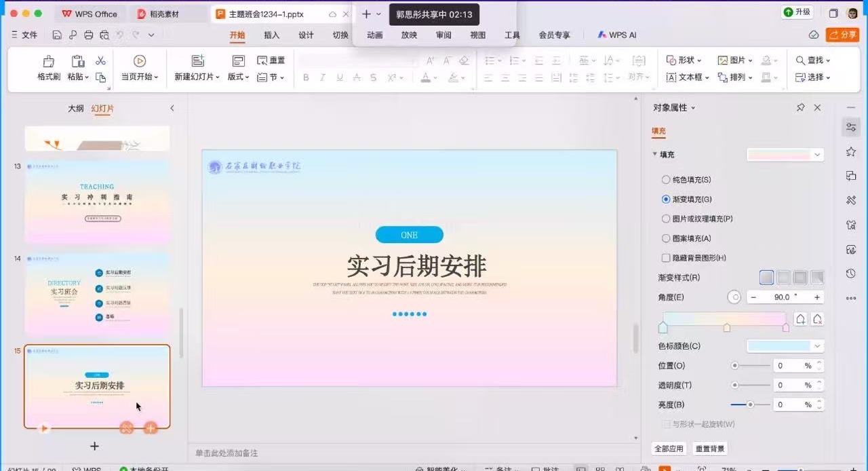Open the Design (设计) ribbon tab

(x=306, y=35)
